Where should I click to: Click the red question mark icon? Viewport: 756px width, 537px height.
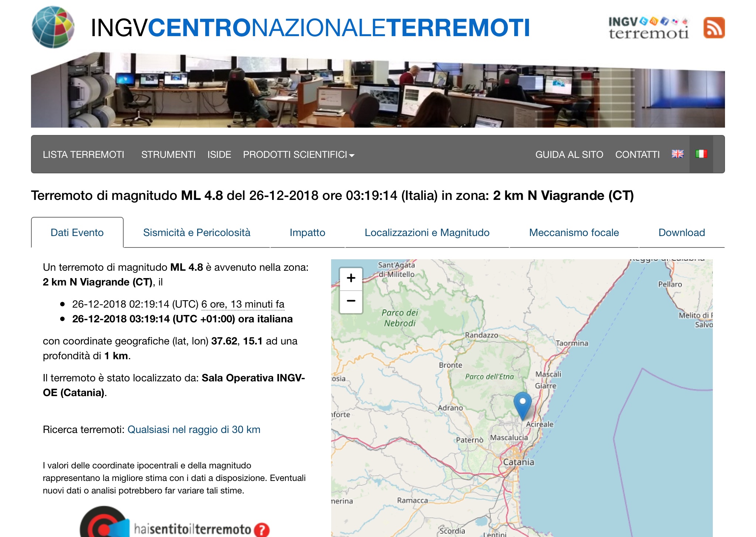262,530
